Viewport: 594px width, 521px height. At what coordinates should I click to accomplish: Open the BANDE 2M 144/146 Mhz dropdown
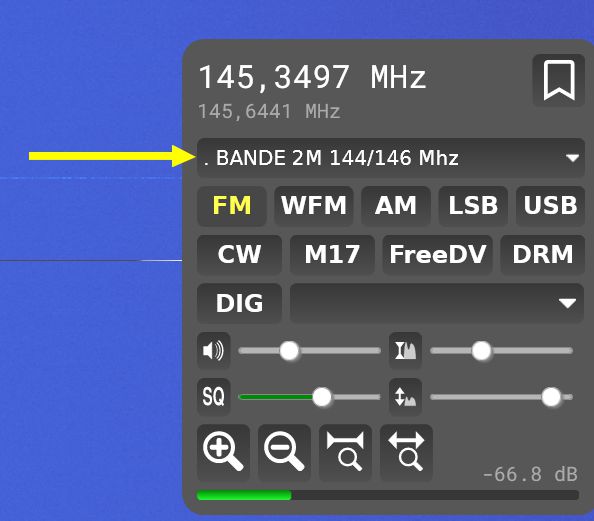coord(391,158)
